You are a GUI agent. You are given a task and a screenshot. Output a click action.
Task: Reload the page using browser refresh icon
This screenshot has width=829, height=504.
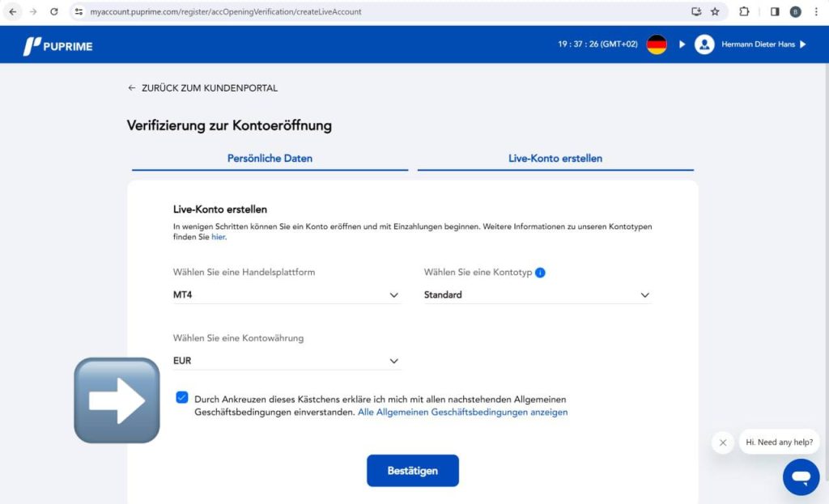[54, 12]
